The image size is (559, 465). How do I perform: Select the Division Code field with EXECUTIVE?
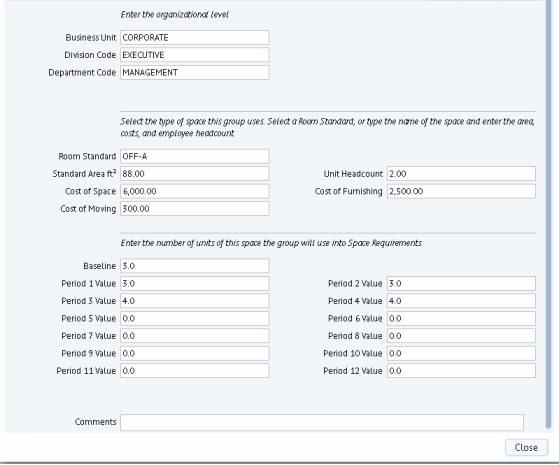(195, 55)
